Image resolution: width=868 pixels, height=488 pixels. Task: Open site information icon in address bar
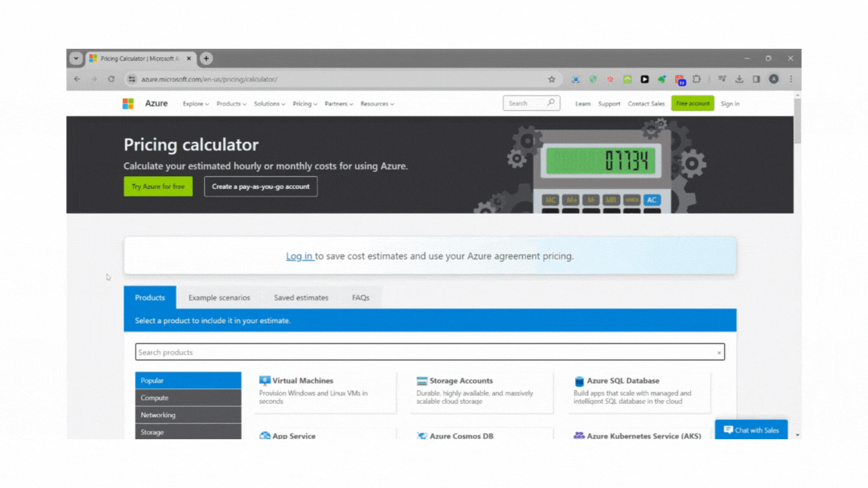(132, 79)
